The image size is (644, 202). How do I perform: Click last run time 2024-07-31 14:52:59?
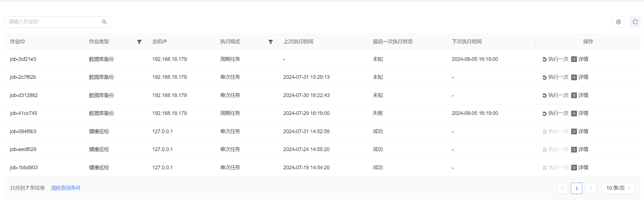pyautogui.click(x=307, y=131)
